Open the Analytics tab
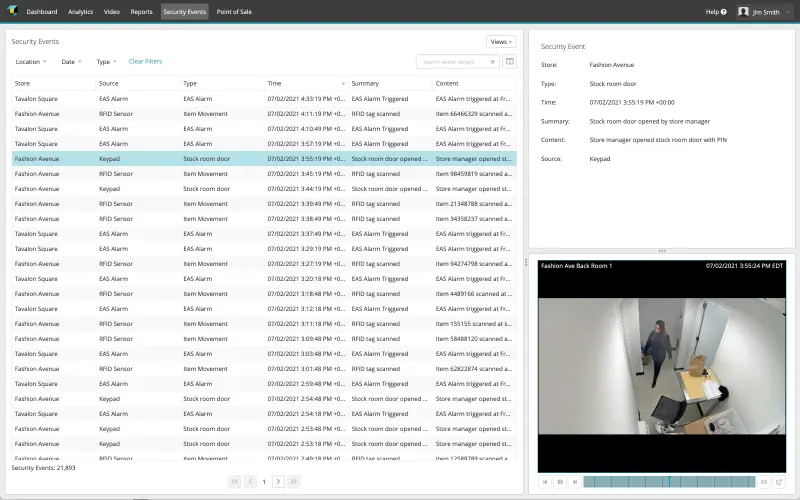Screen dimensions: 800x500 81,12
